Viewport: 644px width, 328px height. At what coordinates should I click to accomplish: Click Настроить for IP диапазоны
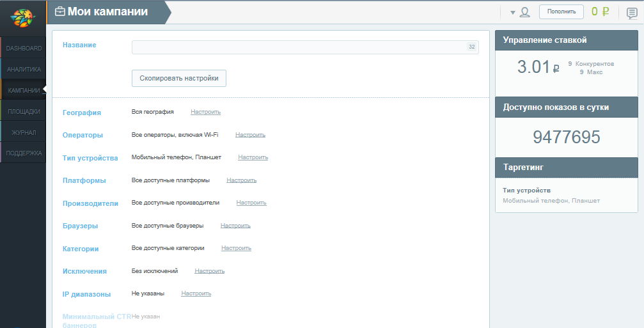click(196, 293)
